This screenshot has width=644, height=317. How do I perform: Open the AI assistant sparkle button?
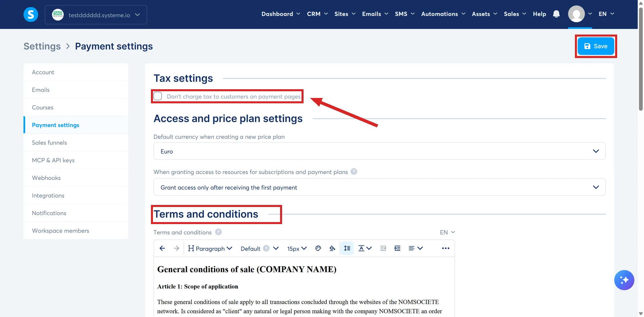pos(624,280)
